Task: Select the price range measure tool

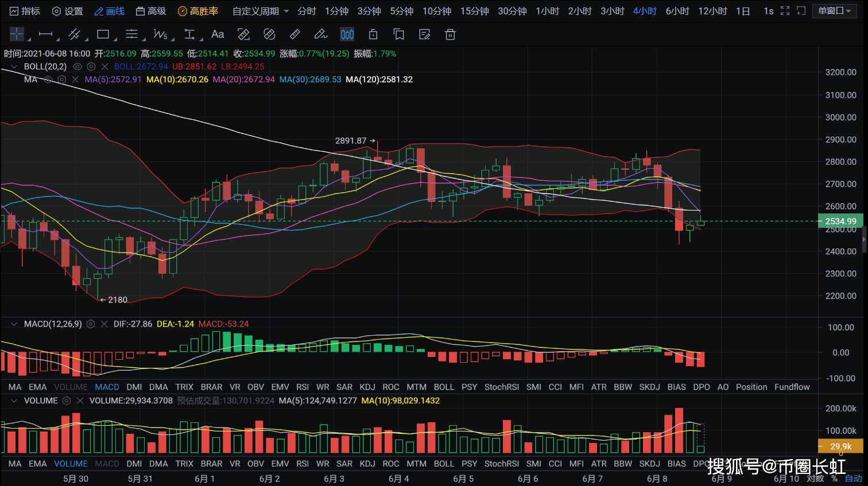Action: click(189, 34)
